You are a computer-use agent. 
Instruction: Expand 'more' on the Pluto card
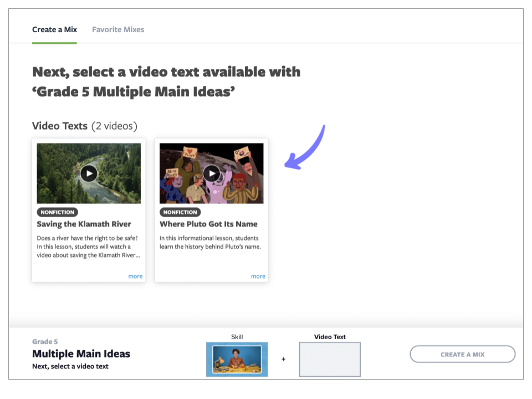[258, 276]
